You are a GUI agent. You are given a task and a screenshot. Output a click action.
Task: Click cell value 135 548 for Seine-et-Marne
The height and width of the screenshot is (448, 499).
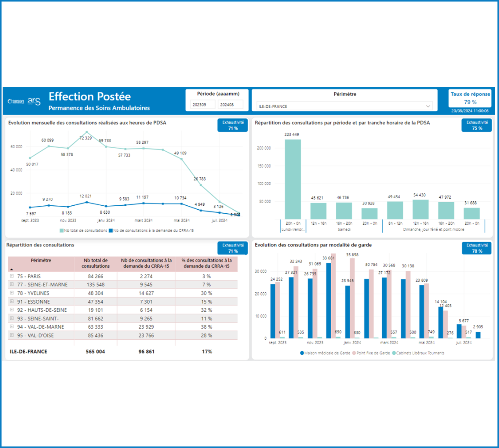pos(96,284)
